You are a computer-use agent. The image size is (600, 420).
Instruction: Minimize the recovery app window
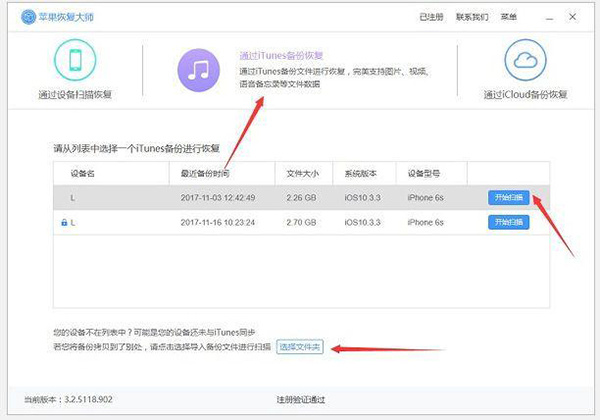coord(551,19)
